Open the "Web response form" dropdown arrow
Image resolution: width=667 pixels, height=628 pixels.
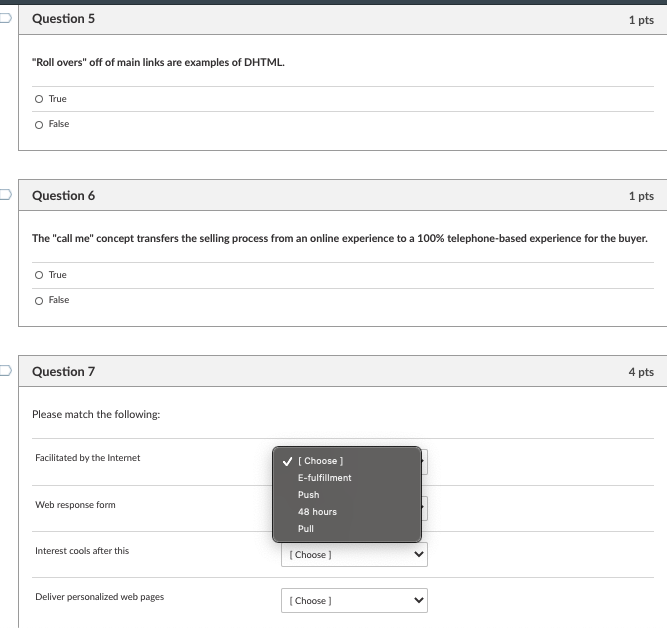(424, 508)
